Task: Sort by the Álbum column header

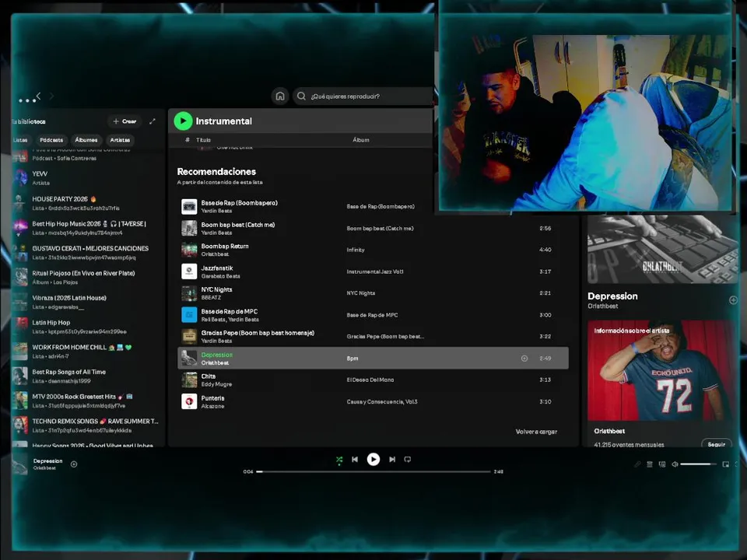Action: point(360,140)
